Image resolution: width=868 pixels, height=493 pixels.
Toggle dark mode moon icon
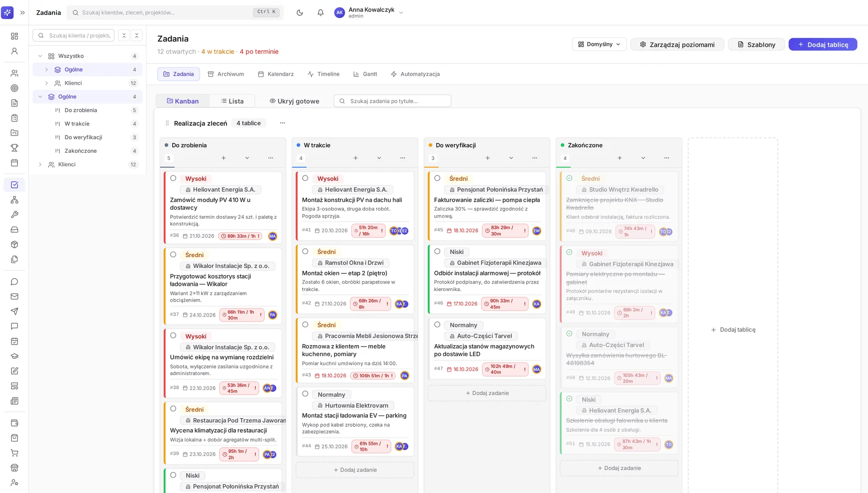point(299,13)
